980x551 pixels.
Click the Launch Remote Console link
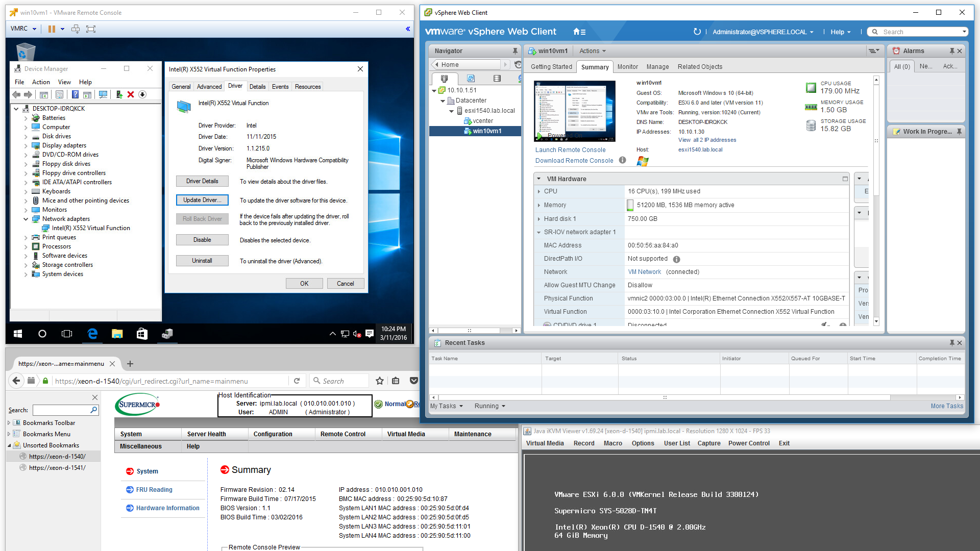570,150
